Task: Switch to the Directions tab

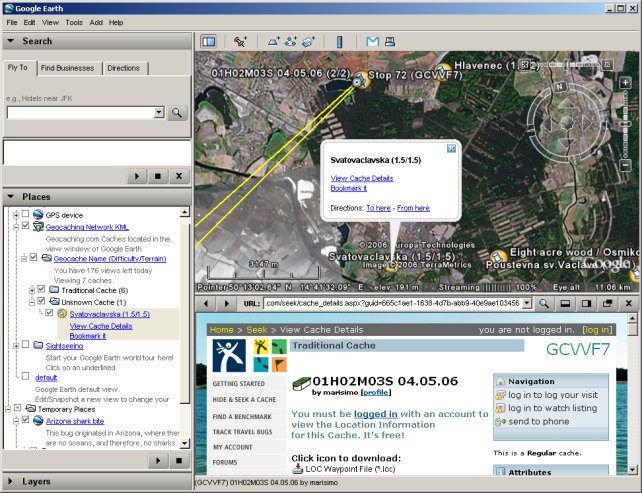Action: 123,68
